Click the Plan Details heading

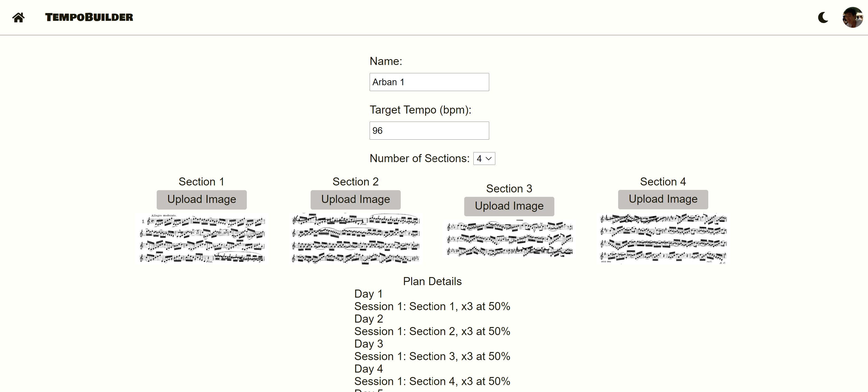pyautogui.click(x=432, y=281)
